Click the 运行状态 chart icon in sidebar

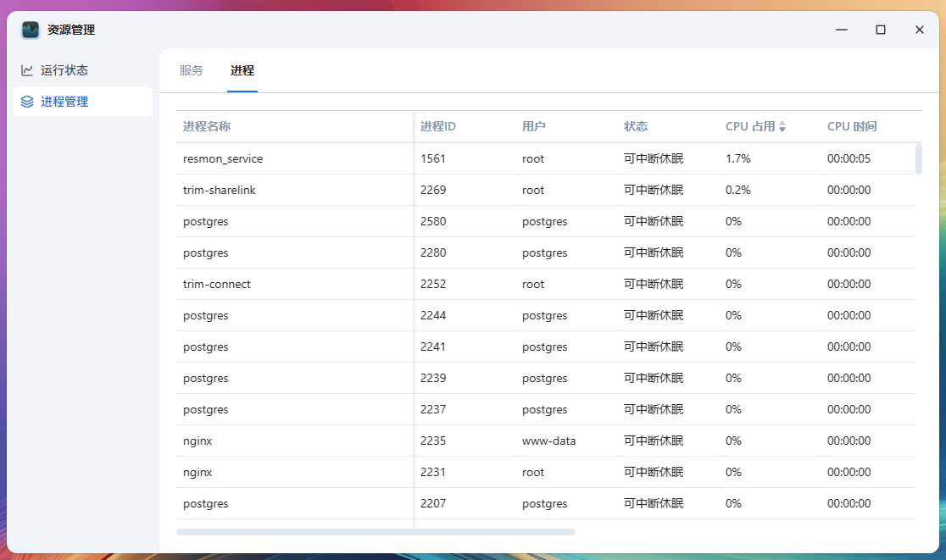coord(27,70)
